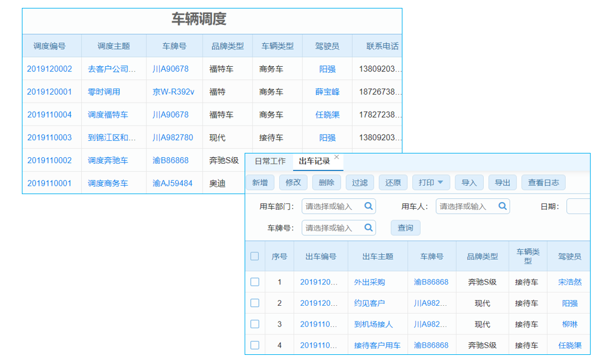Image resolution: width=607 pixels, height=364 pixels.
Task: Check the select-all checkbox in the table header
Action: [255, 256]
